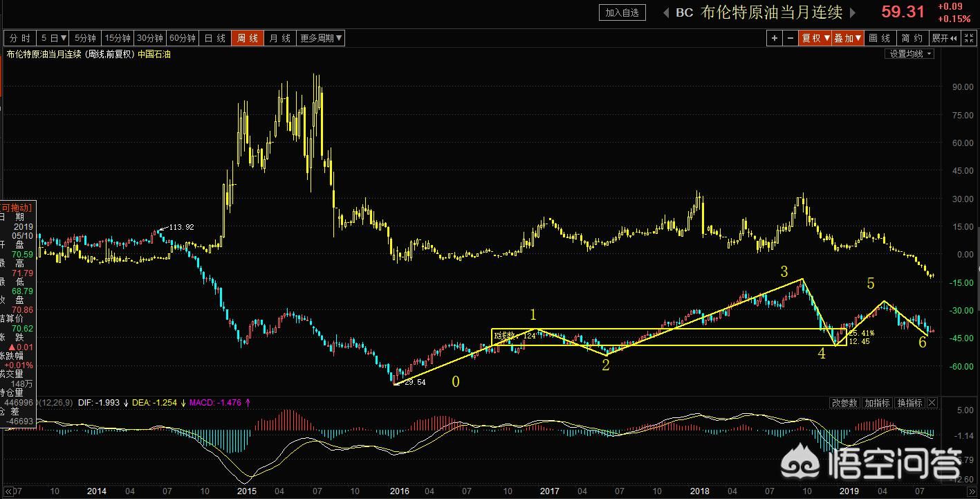This screenshot has height=499, width=980.
Task: Click the 换指标 switch indicator button
Action: point(909,403)
